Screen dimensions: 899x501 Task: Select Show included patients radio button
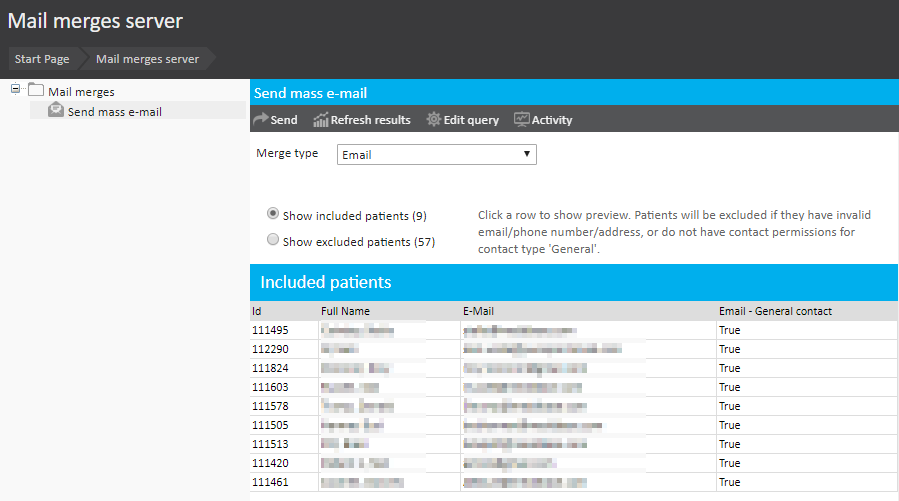273,214
